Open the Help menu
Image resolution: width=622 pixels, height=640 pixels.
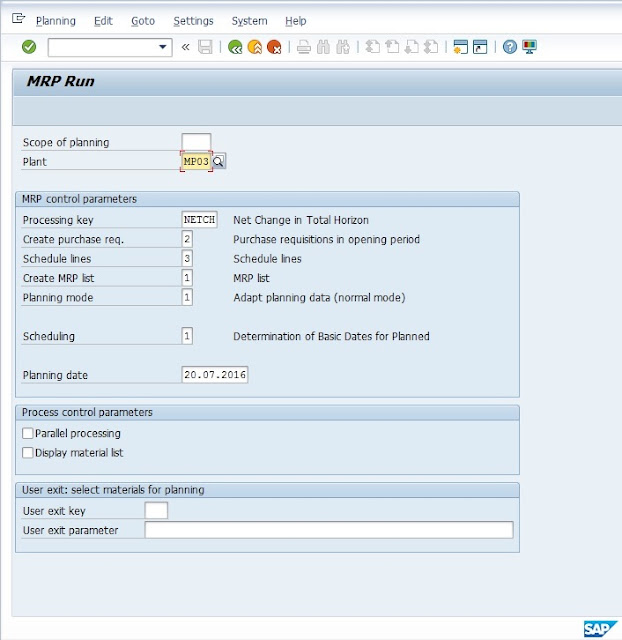295,21
